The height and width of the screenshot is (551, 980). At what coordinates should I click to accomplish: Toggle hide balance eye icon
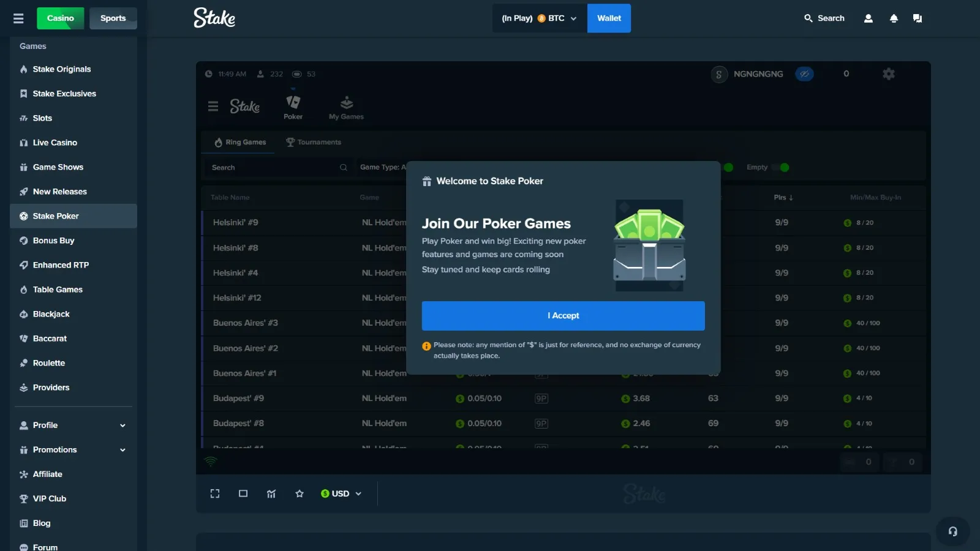[x=804, y=74]
